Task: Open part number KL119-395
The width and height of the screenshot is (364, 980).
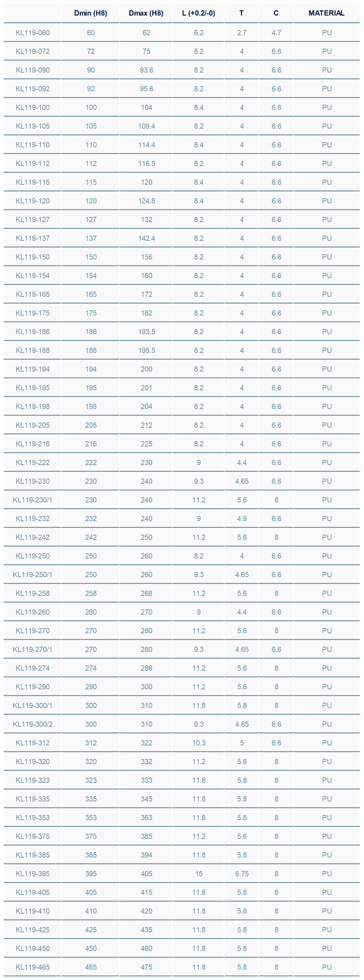Action: pyautogui.click(x=33, y=873)
